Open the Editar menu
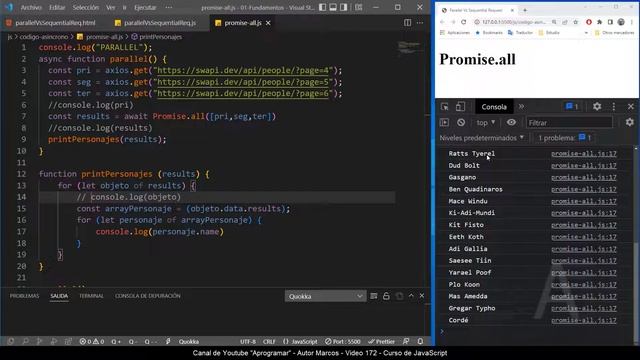Image resolution: width=640 pixels, height=360 pixels. coord(57,7)
